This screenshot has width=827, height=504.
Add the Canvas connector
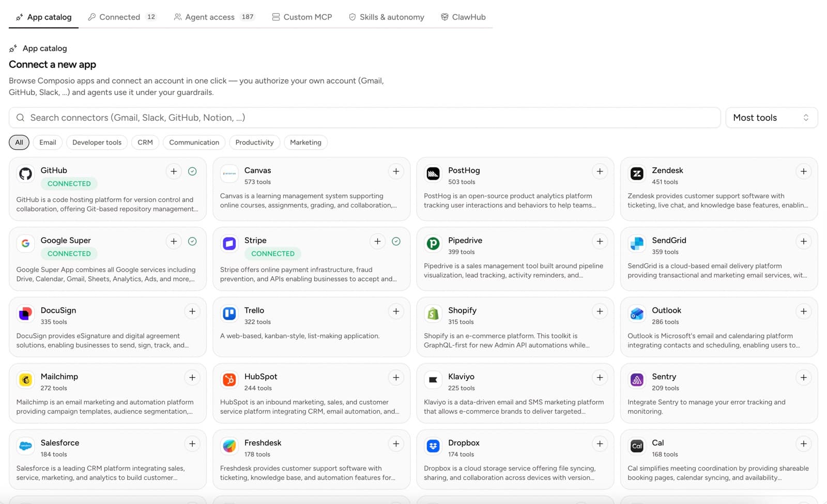pyautogui.click(x=396, y=171)
